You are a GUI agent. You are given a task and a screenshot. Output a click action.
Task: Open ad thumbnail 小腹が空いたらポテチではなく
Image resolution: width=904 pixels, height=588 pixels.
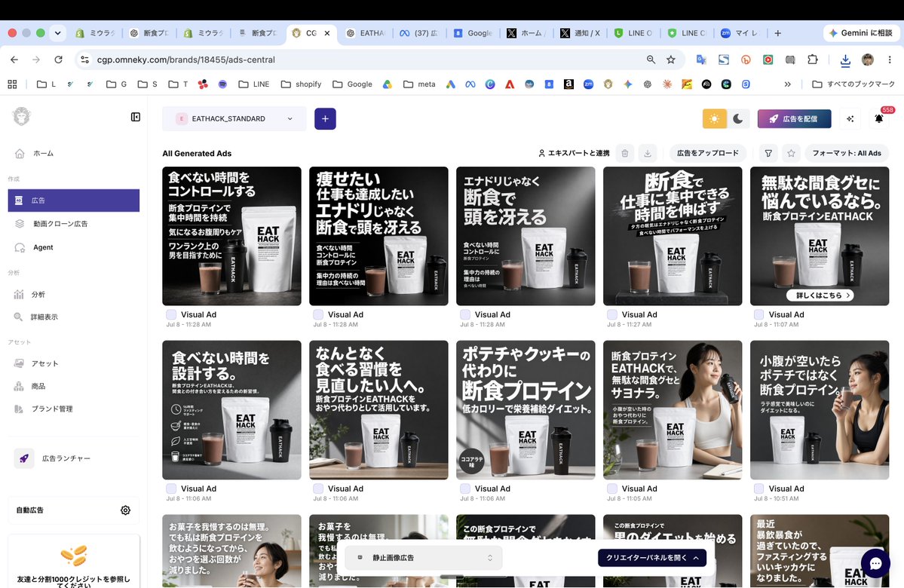(x=820, y=410)
